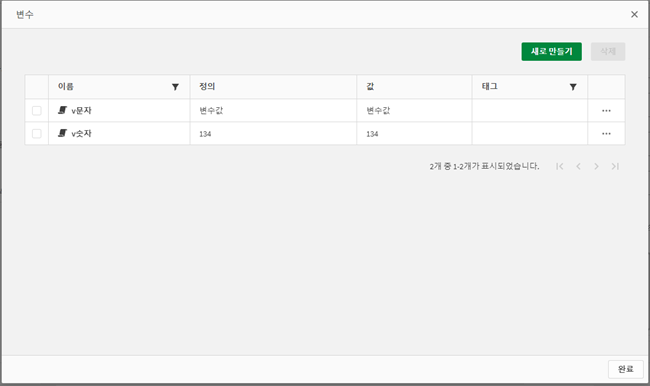The height and width of the screenshot is (386, 650).
Task: Click 134 in the 값 column
Action: [x=372, y=134]
